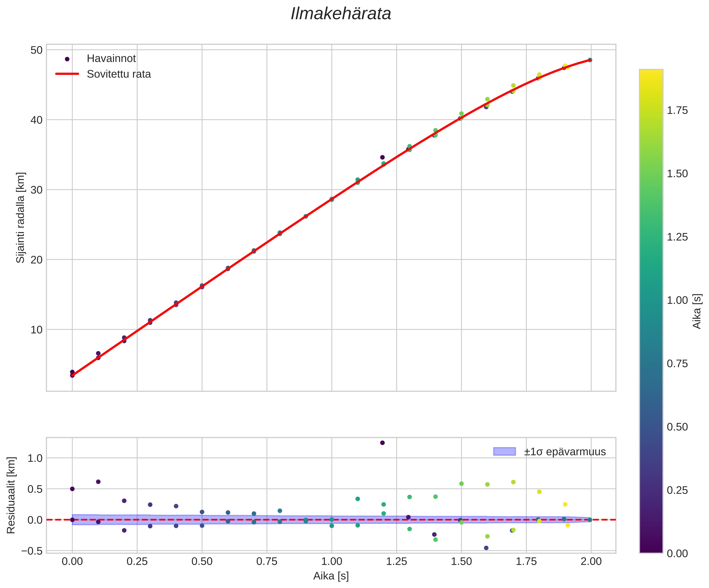This screenshot has height=588, width=709.
Task: Click the Havainnot legend dot marker
Action: tap(67, 59)
